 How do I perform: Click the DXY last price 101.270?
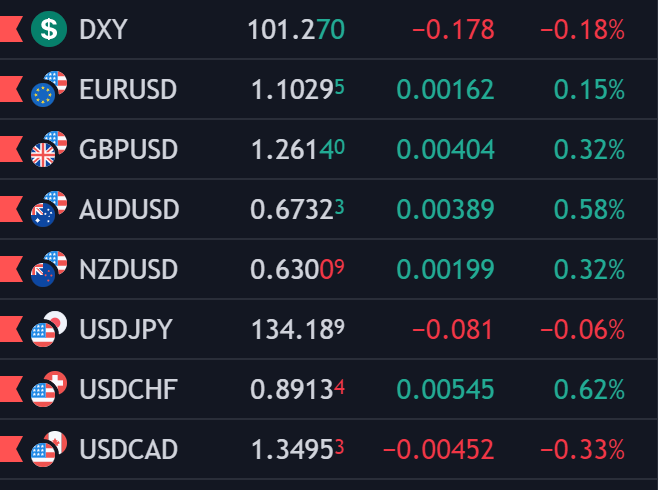pyautogui.click(x=295, y=30)
